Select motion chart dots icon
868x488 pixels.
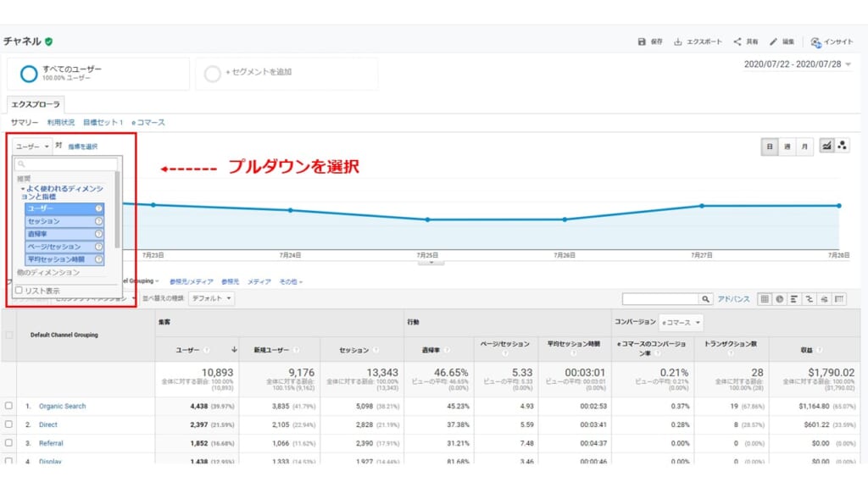[x=842, y=146]
